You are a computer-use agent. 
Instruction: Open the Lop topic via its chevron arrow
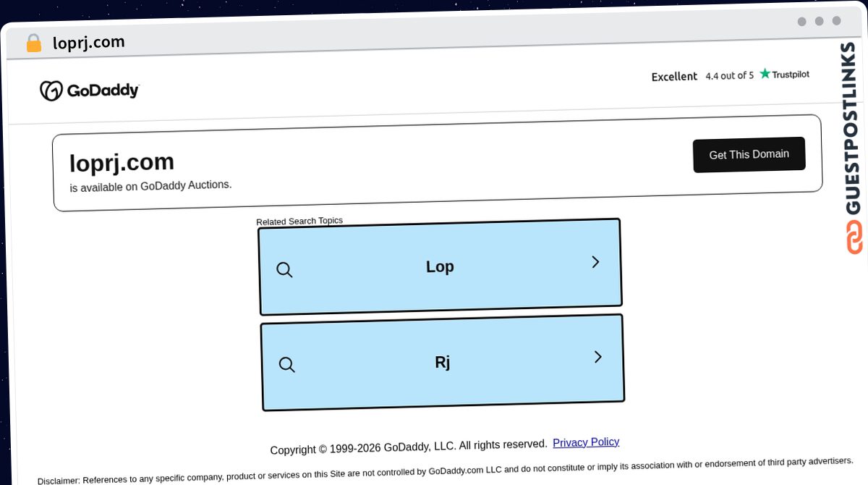click(595, 262)
